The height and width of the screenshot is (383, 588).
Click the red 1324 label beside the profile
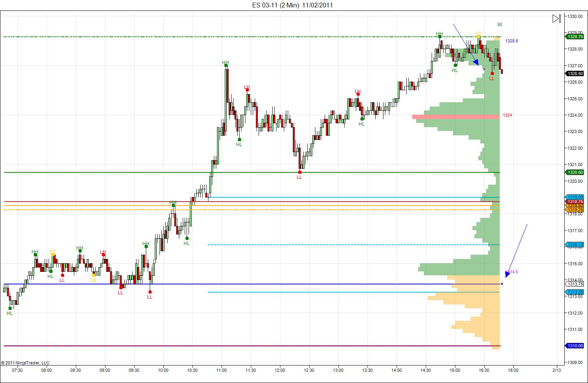(x=507, y=115)
